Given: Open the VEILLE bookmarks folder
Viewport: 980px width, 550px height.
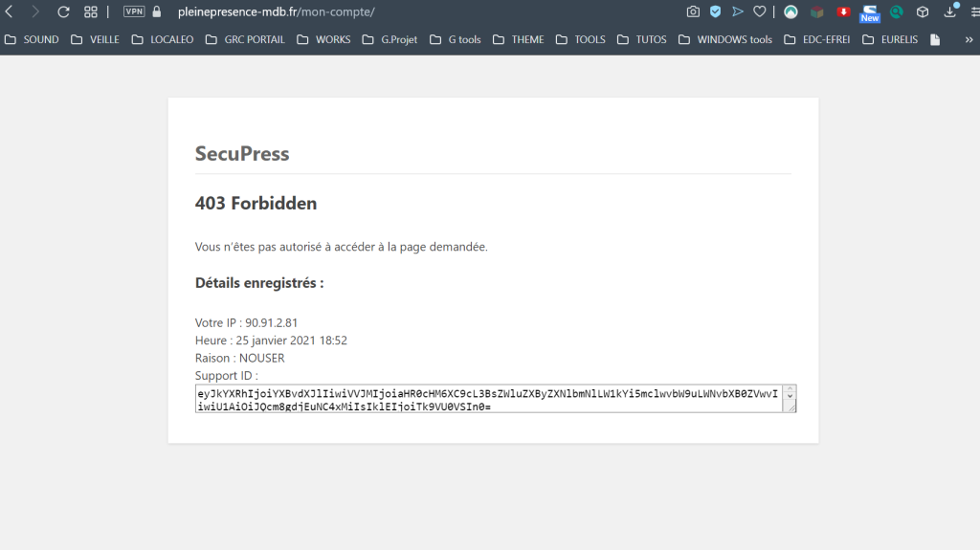Looking at the screenshot, I should pyautogui.click(x=95, y=39).
